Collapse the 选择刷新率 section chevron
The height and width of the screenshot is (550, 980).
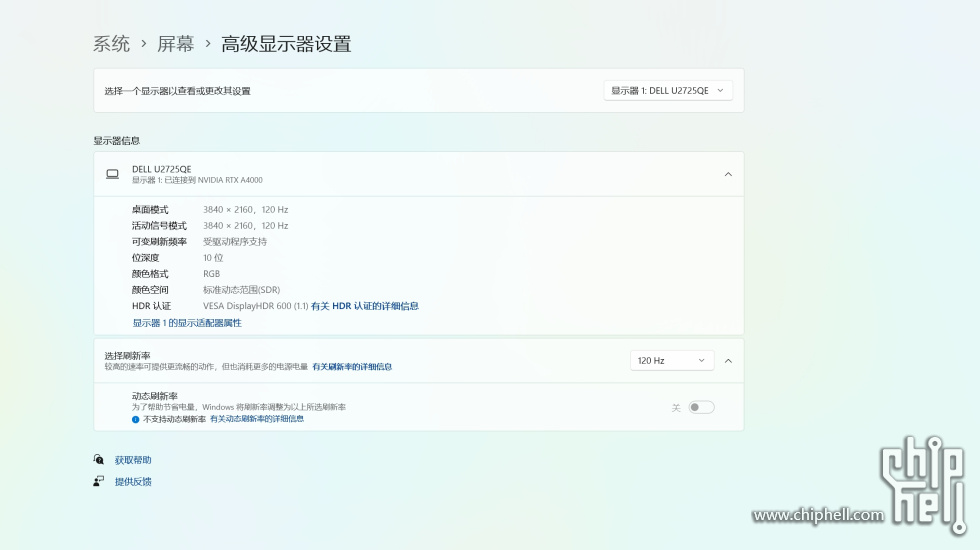(x=728, y=361)
